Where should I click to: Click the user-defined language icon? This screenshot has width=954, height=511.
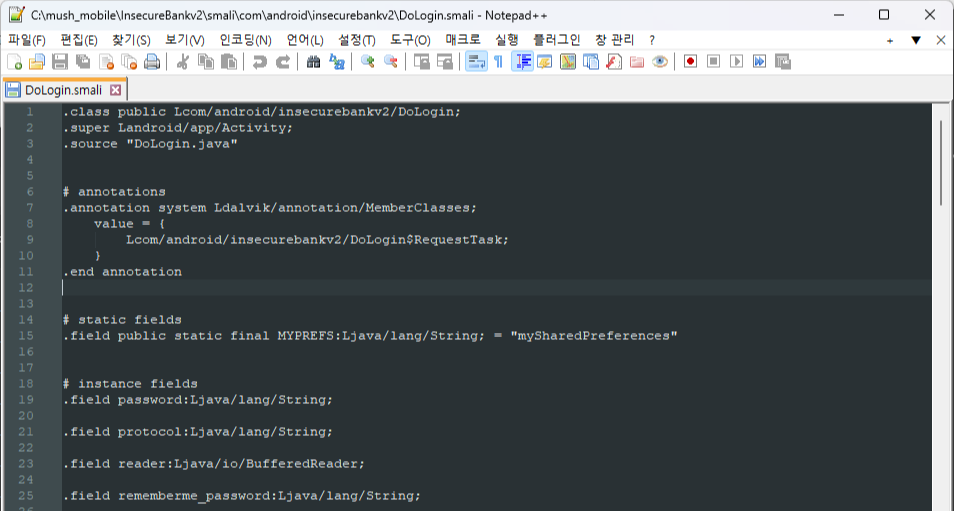[545, 61]
